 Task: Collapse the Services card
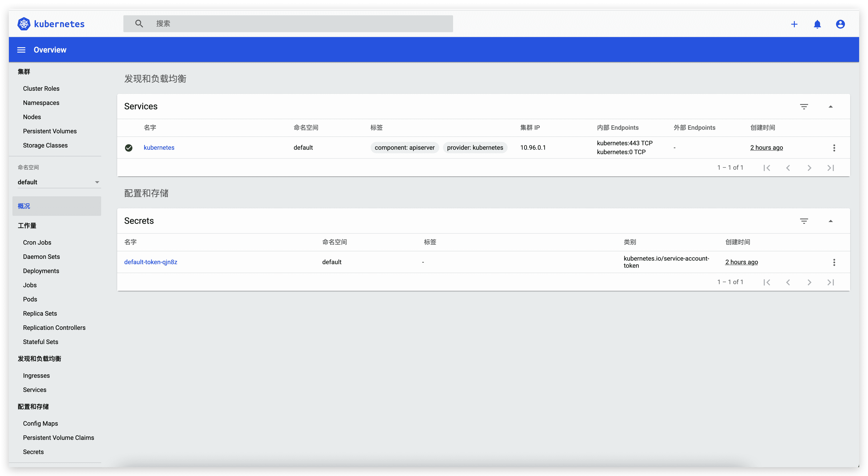point(831,106)
